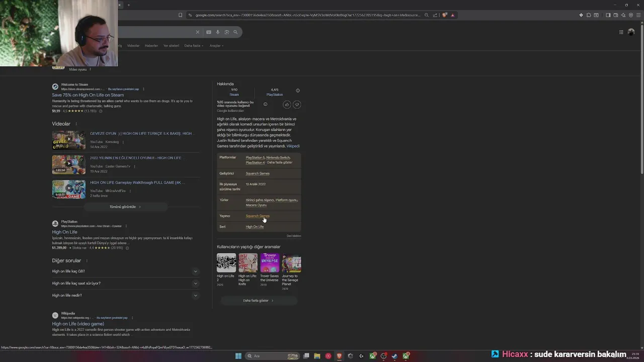
Task: Open Brave Rewards triangle icon
Action: 452,15
